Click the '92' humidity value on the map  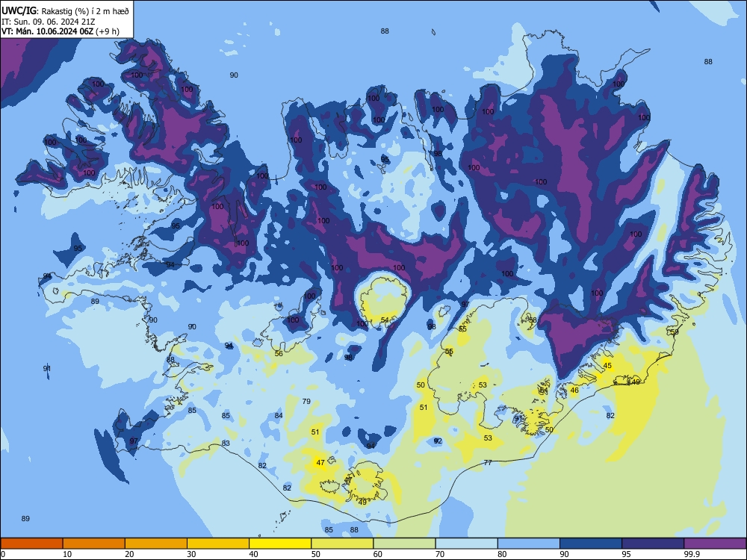pyautogui.click(x=438, y=441)
